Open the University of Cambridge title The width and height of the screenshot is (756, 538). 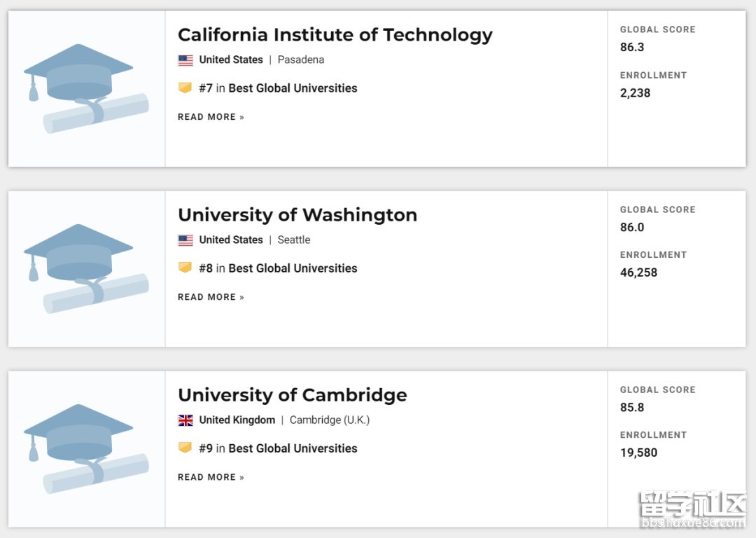click(x=292, y=395)
